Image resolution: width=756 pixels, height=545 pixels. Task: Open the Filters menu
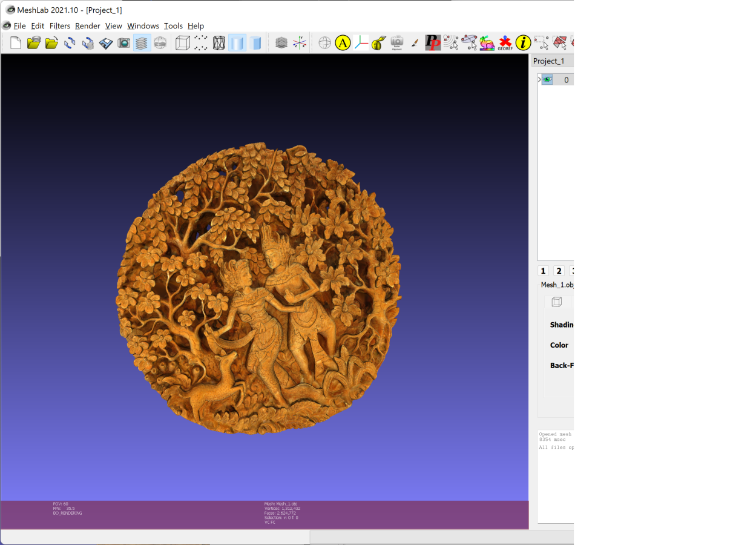pyautogui.click(x=60, y=26)
